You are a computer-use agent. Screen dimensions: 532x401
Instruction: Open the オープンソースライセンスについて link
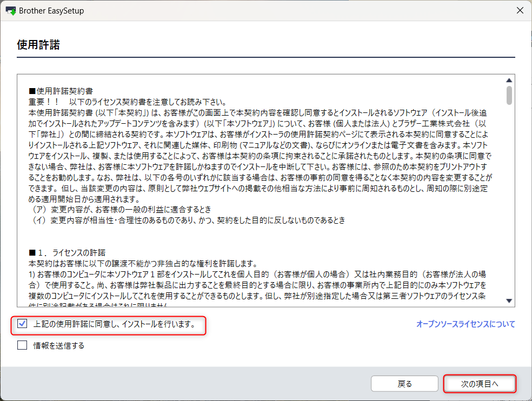point(465,324)
